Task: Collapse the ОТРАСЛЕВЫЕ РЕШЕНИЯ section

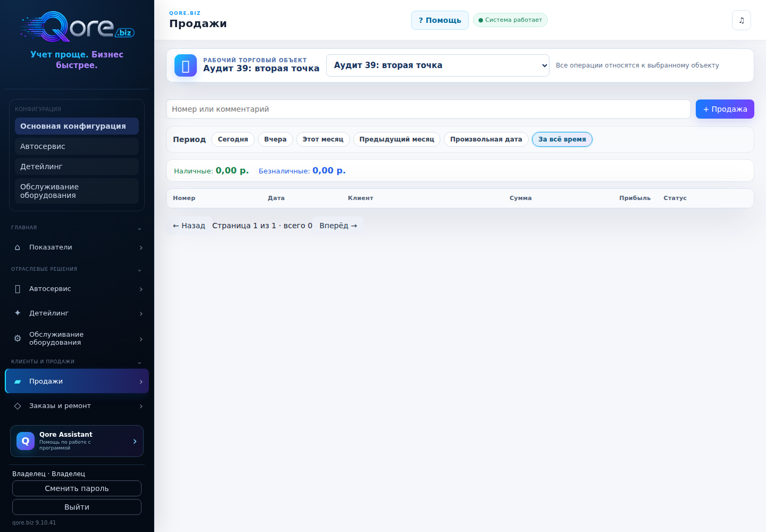Action: [x=139, y=270]
